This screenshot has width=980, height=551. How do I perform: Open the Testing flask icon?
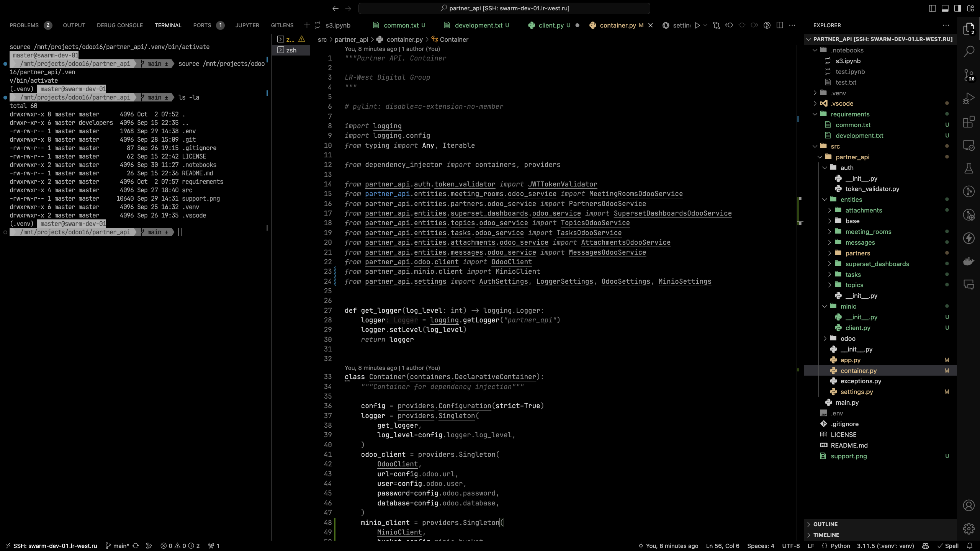point(969,168)
